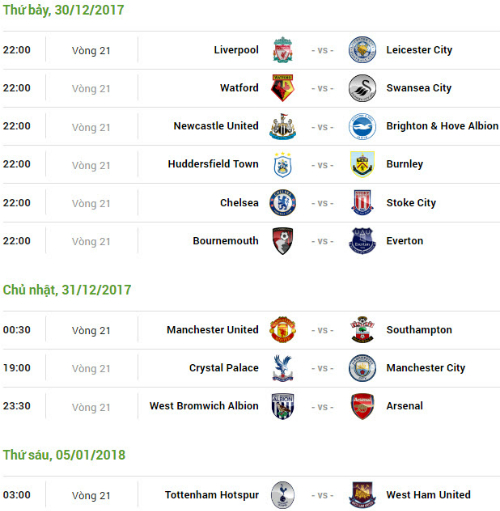
Task: Click the Manchester City badge
Action: click(x=362, y=368)
